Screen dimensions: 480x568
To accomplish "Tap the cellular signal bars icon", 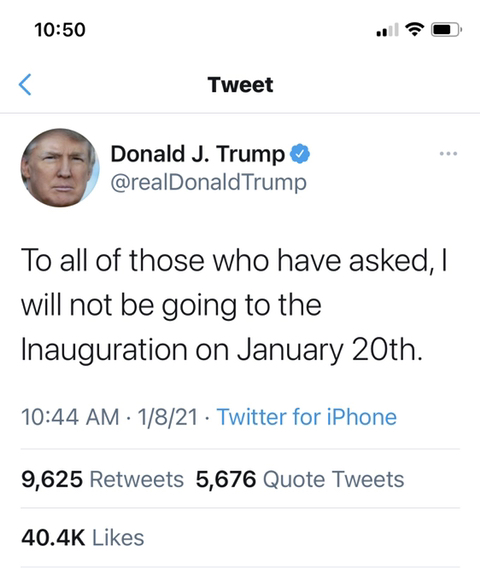I will pos(388,29).
